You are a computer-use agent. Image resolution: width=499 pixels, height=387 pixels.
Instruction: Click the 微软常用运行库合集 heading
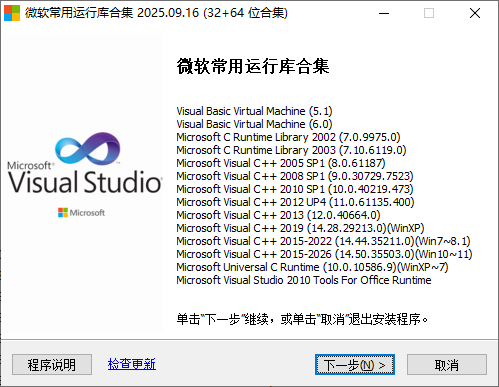pos(253,66)
